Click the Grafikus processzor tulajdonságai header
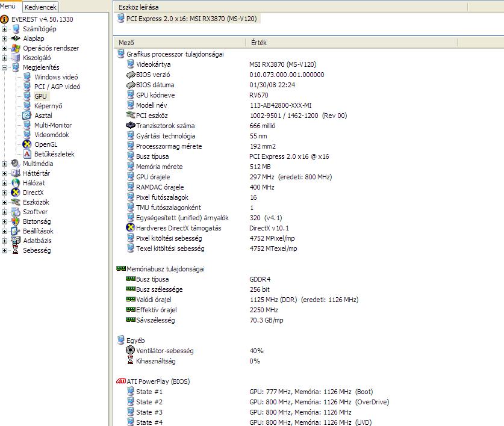Screen dimensions: 504x426 click(x=175, y=54)
